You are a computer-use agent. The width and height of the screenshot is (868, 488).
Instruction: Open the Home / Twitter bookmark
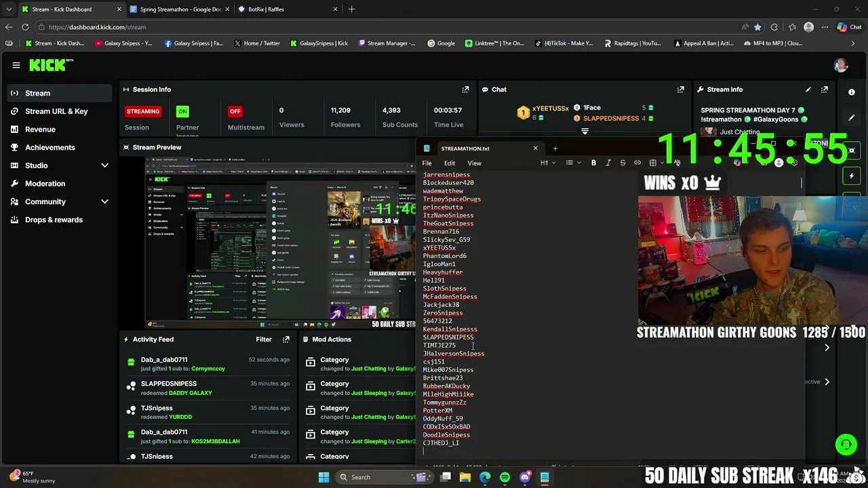(256, 43)
